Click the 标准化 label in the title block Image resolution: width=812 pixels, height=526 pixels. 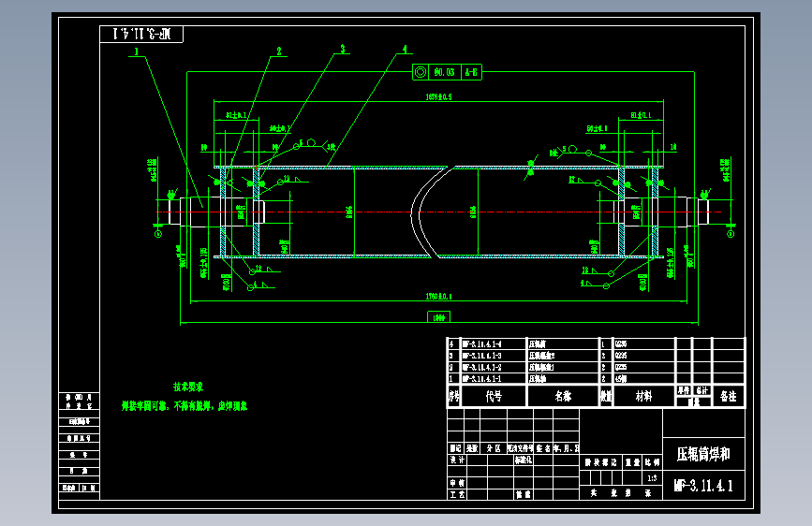pyautogui.click(x=523, y=460)
